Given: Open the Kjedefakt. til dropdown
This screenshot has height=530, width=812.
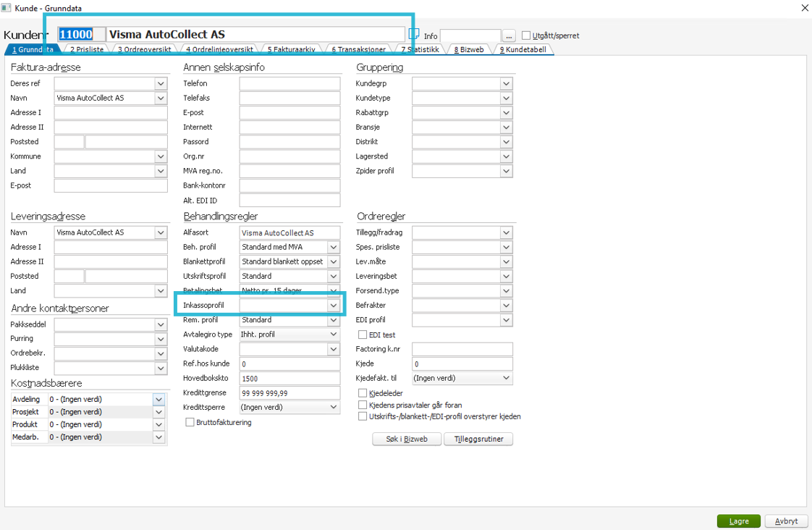Looking at the screenshot, I should point(507,378).
